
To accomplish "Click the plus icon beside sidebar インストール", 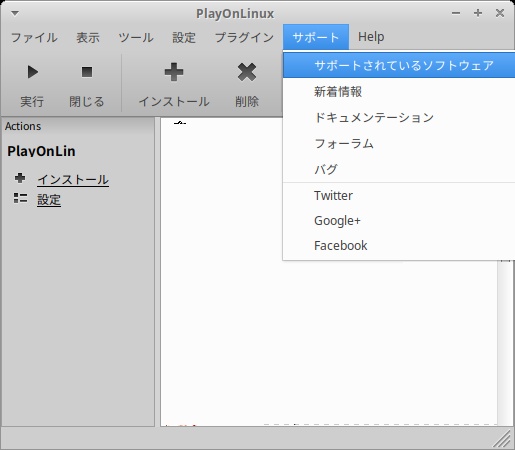I will [x=20, y=178].
